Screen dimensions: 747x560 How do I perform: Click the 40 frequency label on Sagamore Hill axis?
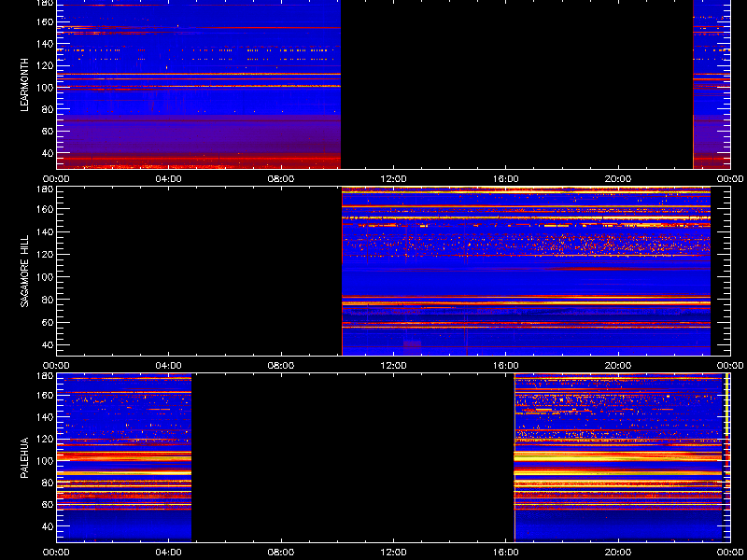49,344
